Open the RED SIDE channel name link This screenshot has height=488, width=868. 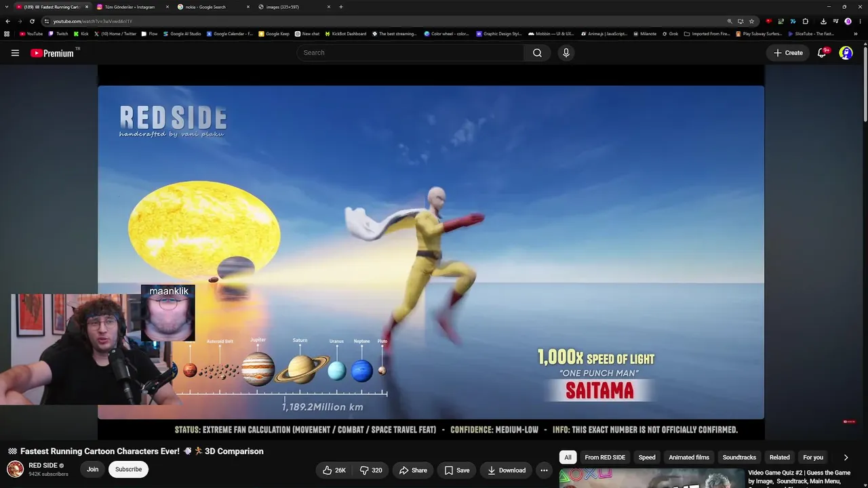tap(43, 466)
